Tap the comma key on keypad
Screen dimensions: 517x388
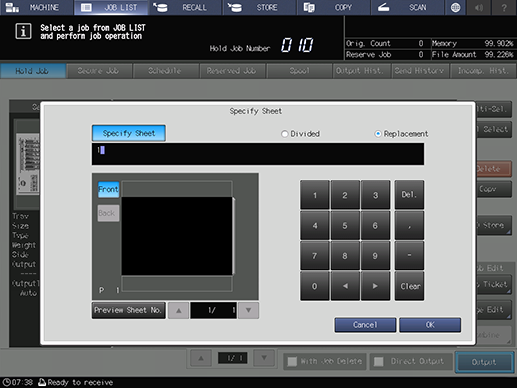[409, 225]
